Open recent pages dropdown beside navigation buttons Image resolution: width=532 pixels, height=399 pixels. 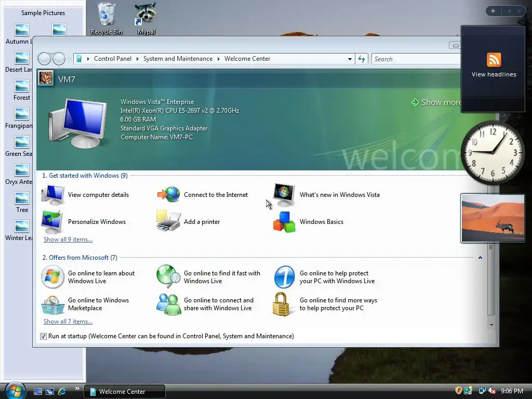click(69, 59)
